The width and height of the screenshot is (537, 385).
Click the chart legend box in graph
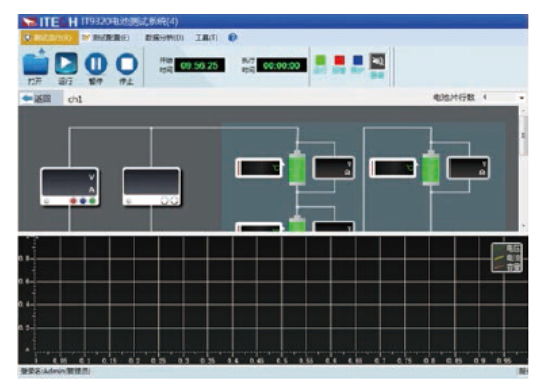[x=507, y=258]
